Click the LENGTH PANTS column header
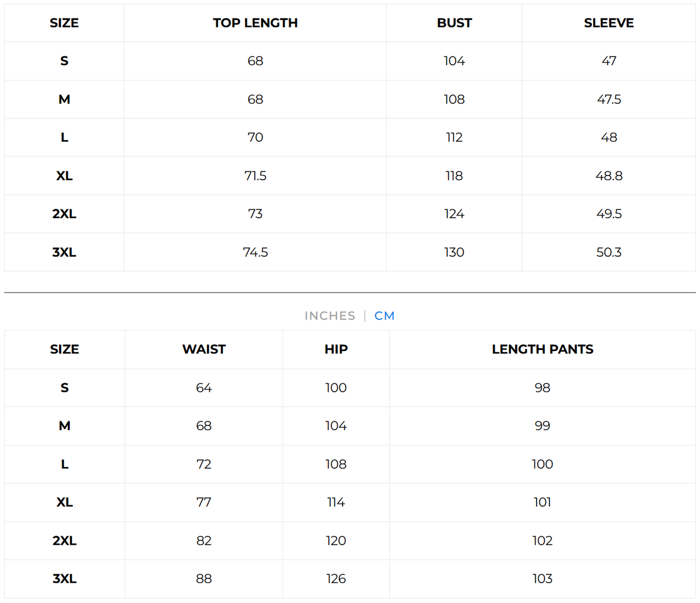Image resolution: width=700 pixels, height=603 pixels. (542, 349)
